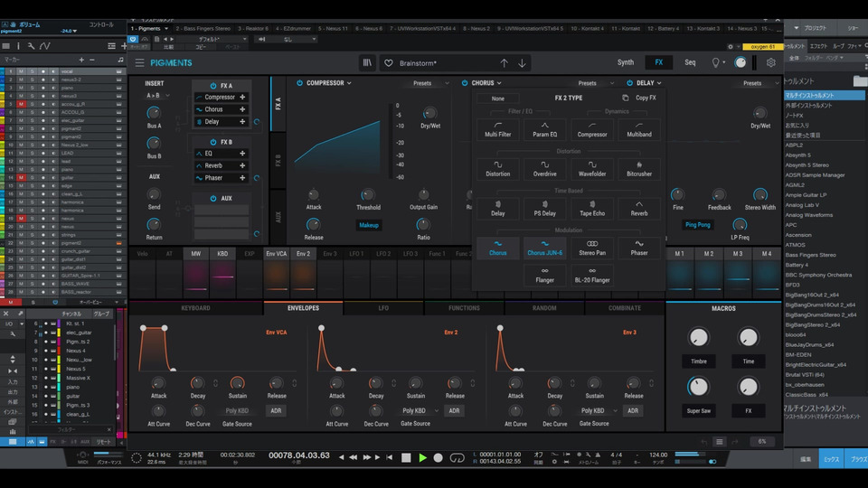The image size is (868, 488).
Task: Like the Brainstorm preset with heart icon
Action: point(389,63)
